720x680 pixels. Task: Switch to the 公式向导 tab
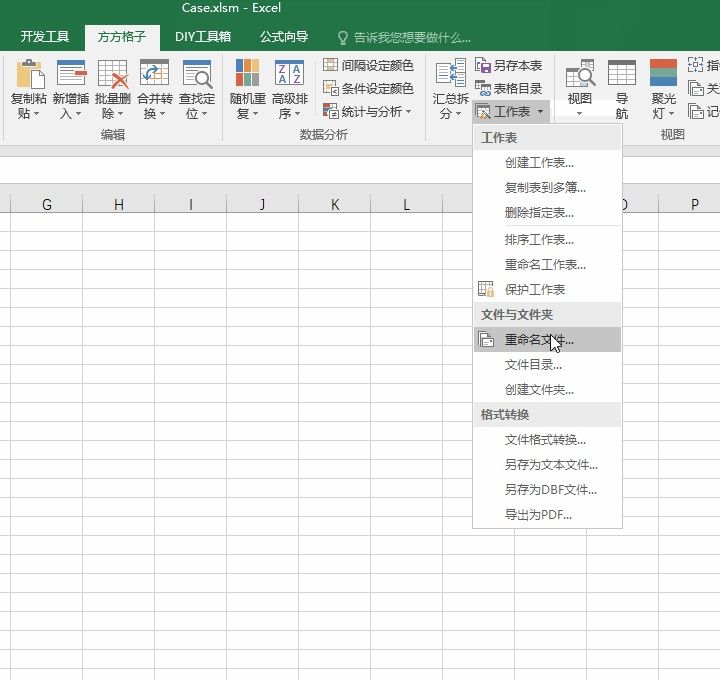pyautogui.click(x=284, y=37)
